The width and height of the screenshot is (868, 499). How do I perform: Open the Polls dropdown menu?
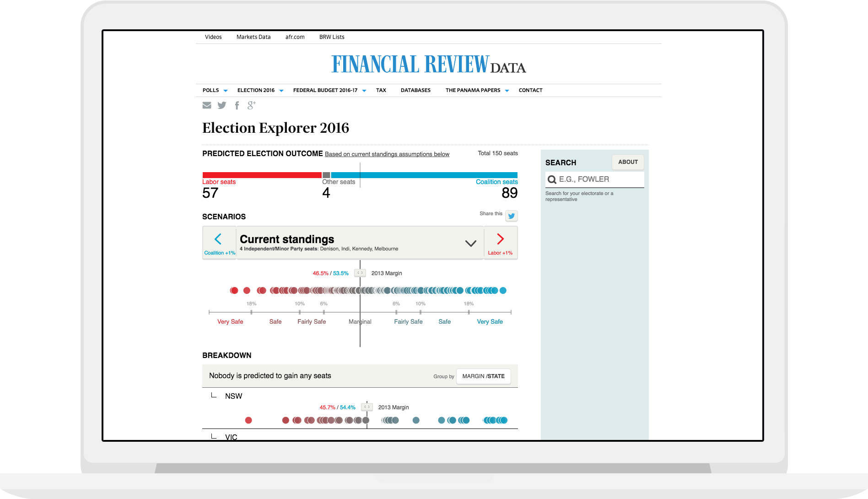pyautogui.click(x=215, y=91)
